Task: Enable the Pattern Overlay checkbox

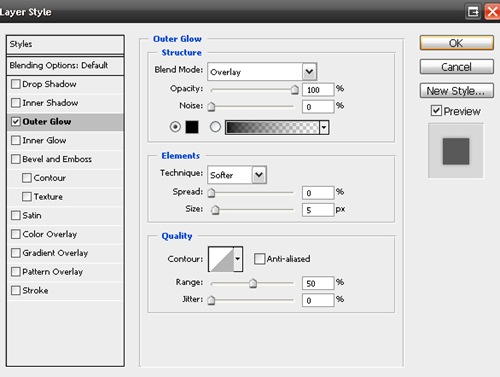Action: coord(16,272)
